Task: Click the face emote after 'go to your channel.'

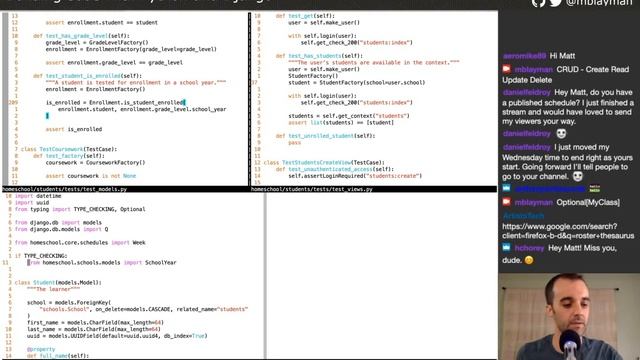Action: [577, 176]
